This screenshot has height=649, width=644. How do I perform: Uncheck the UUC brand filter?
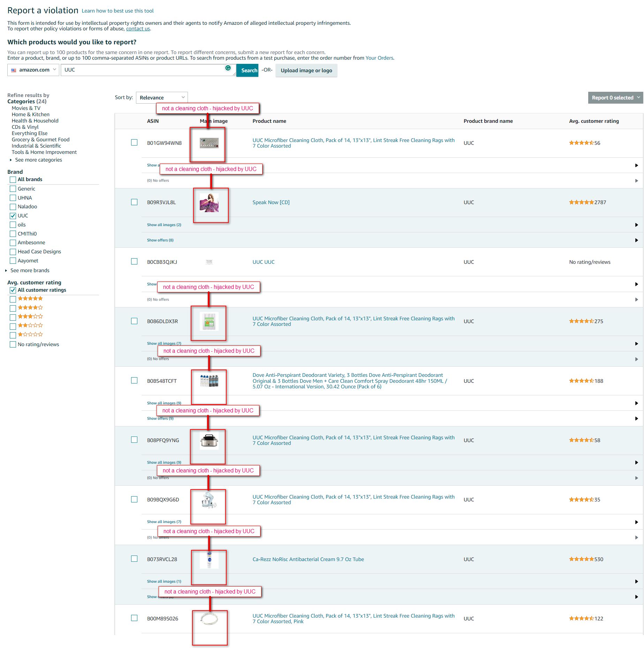pyautogui.click(x=13, y=216)
